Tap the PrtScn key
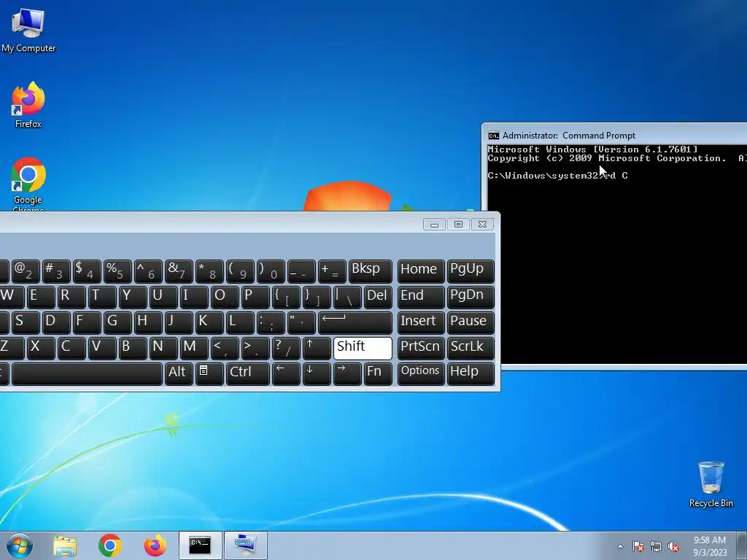This screenshot has width=747, height=560. click(421, 348)
